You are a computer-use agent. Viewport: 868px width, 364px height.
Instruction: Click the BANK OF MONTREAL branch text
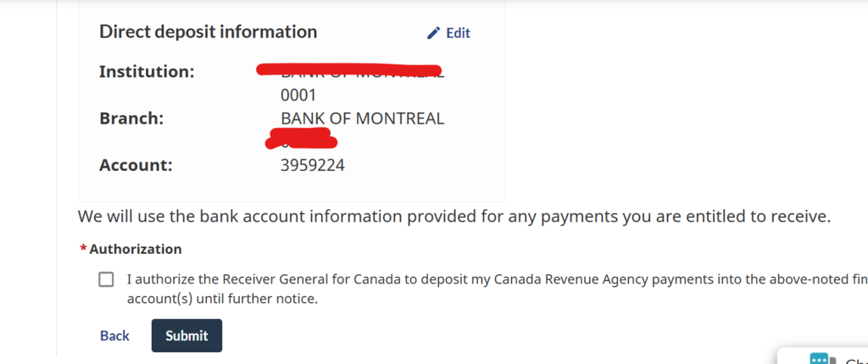point(363,119)
